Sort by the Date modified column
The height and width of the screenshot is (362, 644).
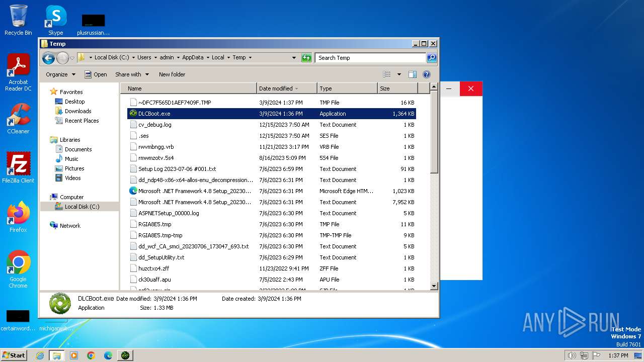click(287, 88)
